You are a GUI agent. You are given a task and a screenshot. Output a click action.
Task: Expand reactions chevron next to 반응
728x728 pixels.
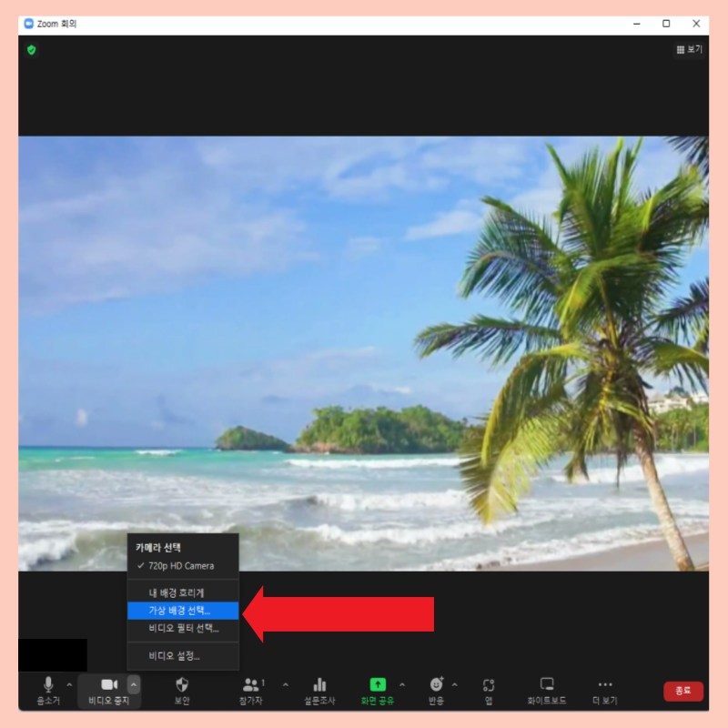[x=454, y=684]
